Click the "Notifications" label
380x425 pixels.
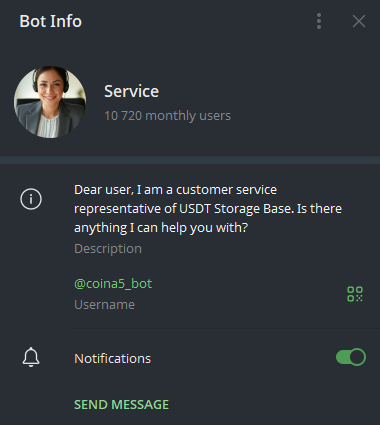113,359
